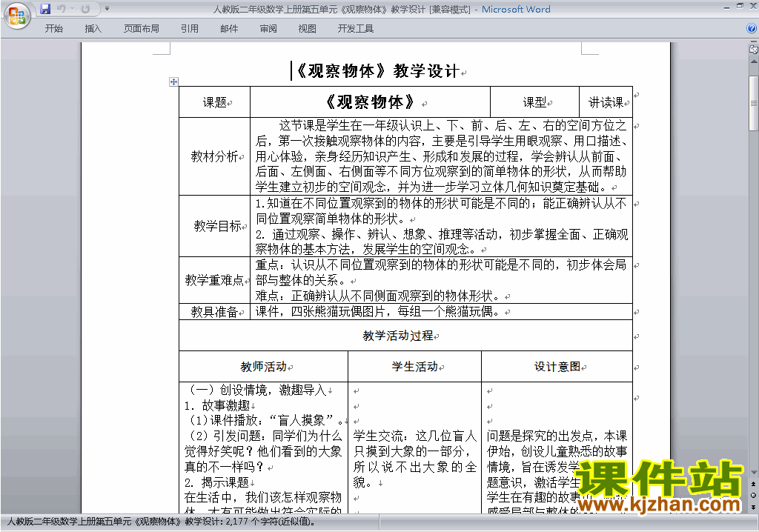Click the 课题 table cell
The image size is (759, 532).
click(215, 102)
